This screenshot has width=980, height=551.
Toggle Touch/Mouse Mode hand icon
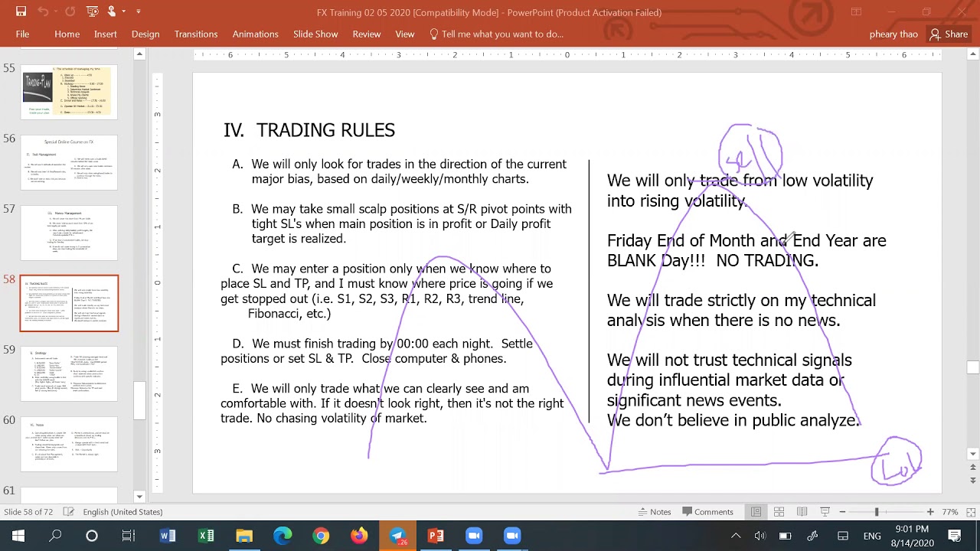(x=113, y=11)
